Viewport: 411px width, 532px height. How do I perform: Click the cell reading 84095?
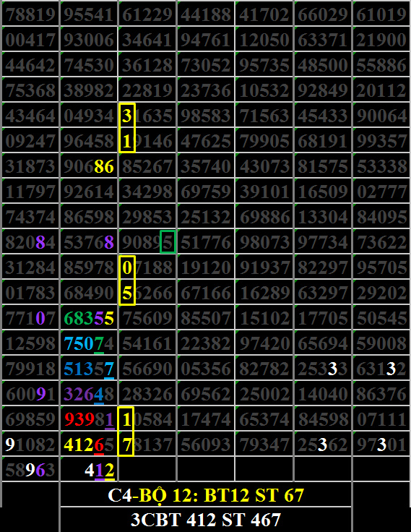tap(381, 216)
